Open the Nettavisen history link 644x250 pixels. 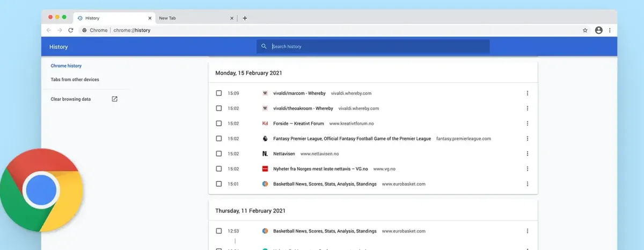click(x=284, y=153)
